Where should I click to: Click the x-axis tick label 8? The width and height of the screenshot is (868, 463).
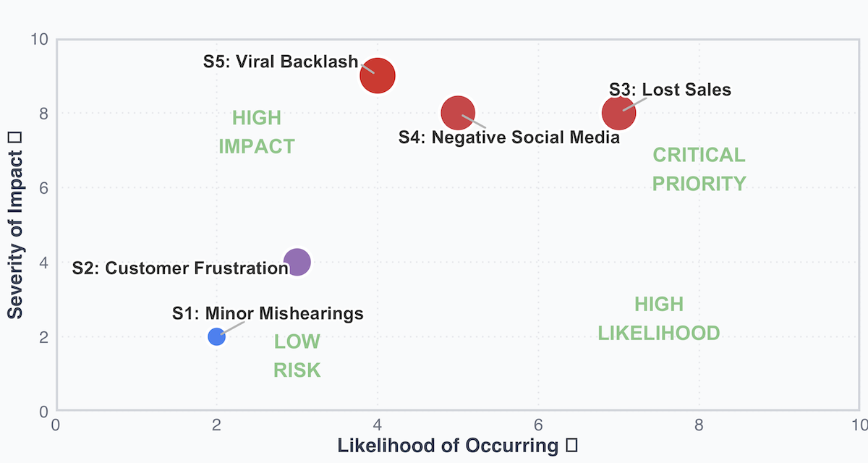[699, 424]
